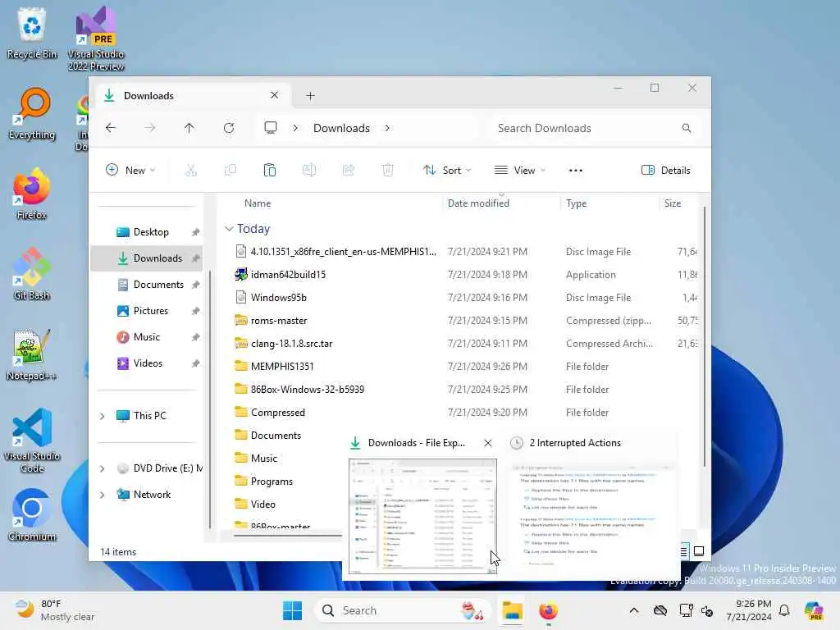
Task: Click chevron before Downloads in address bar
Action: click(295, 128)
